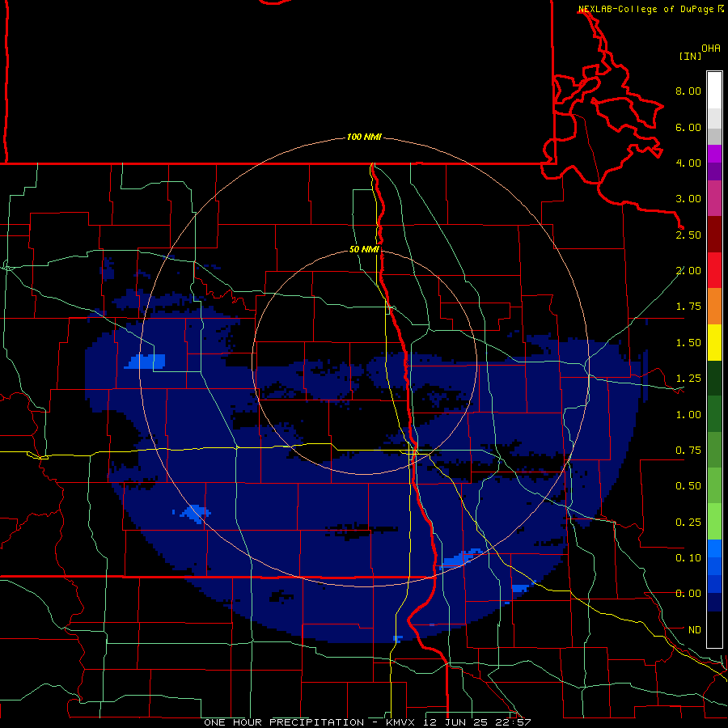The image size is (728, 728).
Task: Click the ONE HOUR PRECIPITATION caption text
Action: coord(284,722)
